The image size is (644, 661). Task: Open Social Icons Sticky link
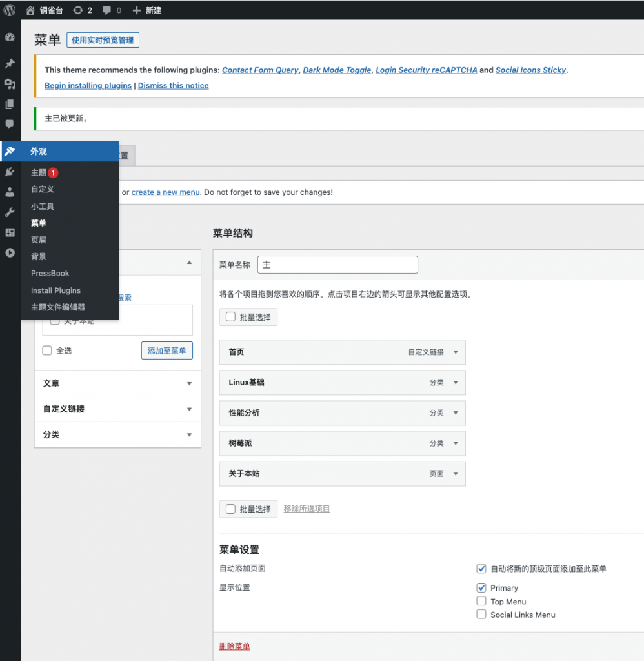click(530, 70)
